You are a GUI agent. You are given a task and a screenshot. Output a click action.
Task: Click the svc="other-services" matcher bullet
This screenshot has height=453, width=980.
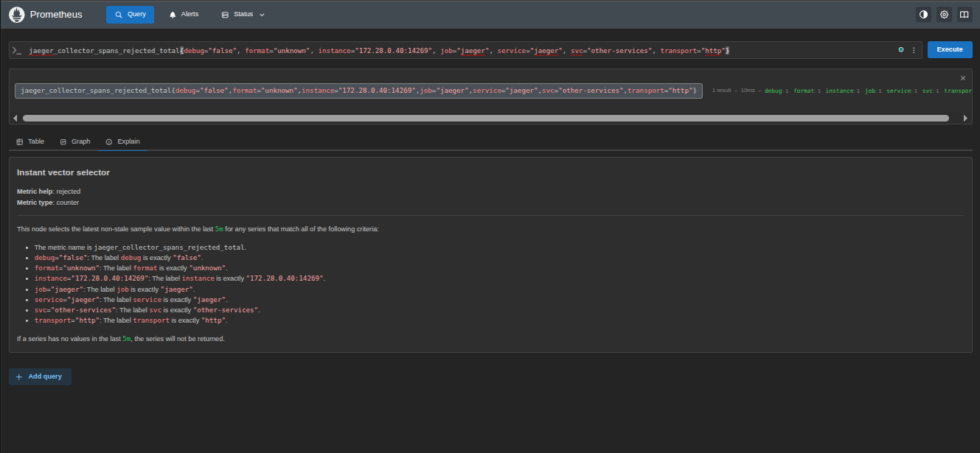[147, 310]
